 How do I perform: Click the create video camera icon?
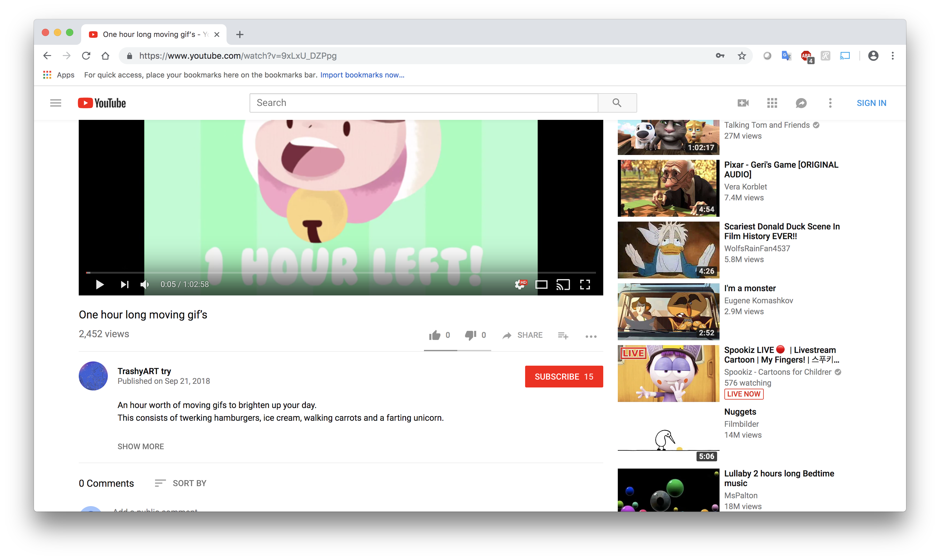(x=743, y=103)
